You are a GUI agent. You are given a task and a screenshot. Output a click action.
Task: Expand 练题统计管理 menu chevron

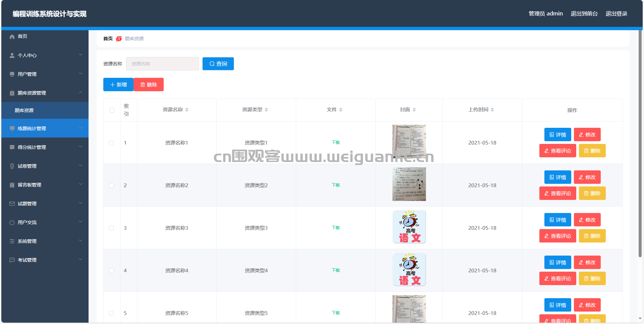pos(80,128)
